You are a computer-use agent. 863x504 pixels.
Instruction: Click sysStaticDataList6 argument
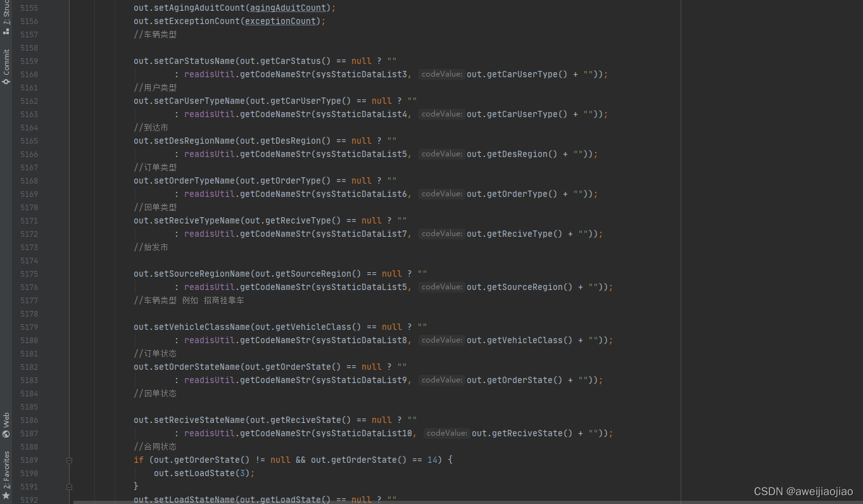(362, 194)
